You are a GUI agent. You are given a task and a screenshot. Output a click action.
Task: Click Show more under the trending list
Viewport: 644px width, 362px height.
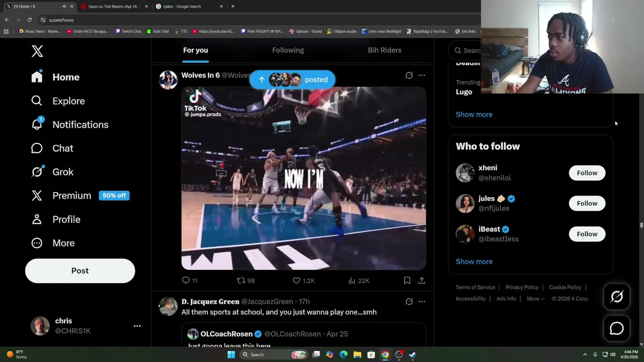pyautogui.click(x=474, y=115)
